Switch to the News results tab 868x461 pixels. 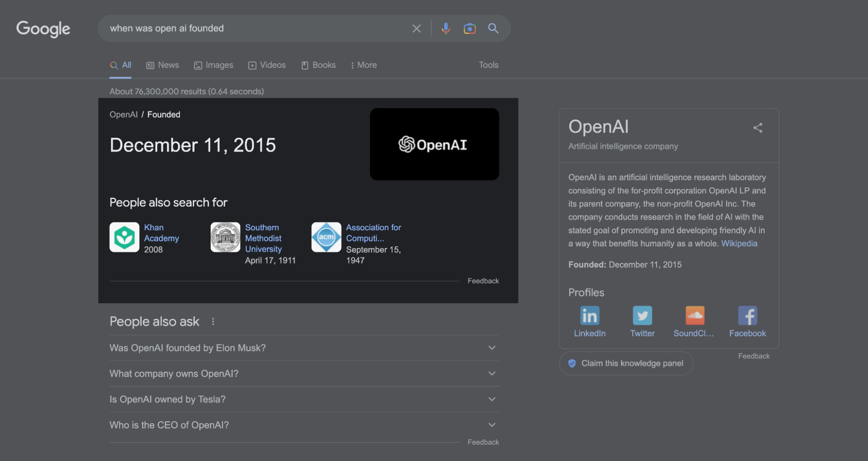tap(163, 65)
